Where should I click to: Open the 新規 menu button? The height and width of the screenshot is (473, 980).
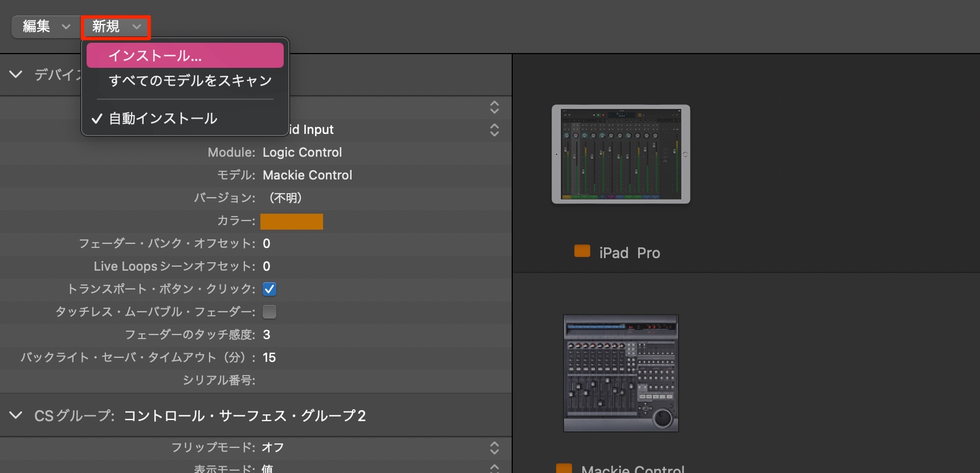116,27
